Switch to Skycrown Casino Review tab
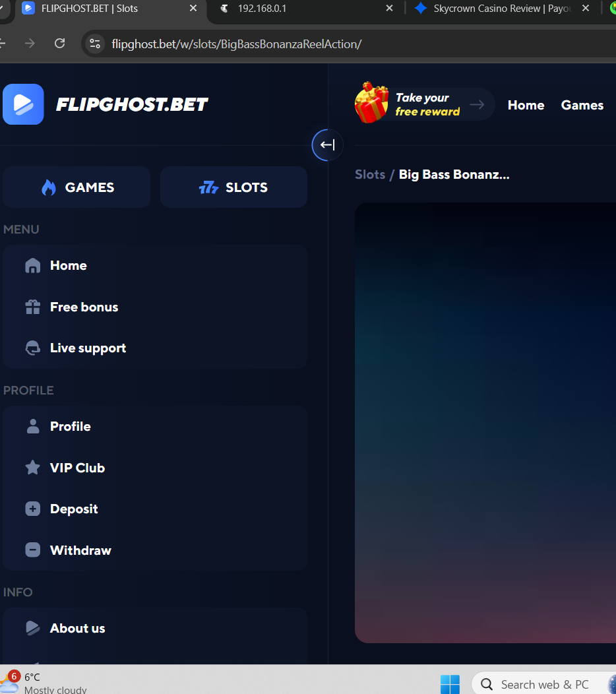Screen dimensions: 616x694 [x=502, y=9]
